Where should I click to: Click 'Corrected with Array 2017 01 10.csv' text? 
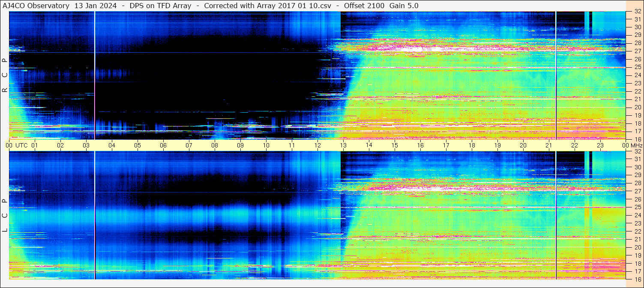point(267,6)
